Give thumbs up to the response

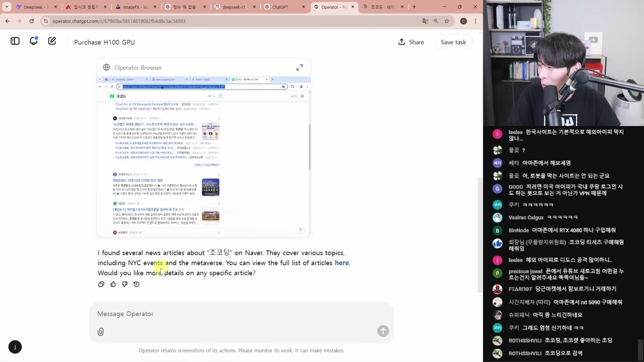pyautogui.click(x=113, y=284)
